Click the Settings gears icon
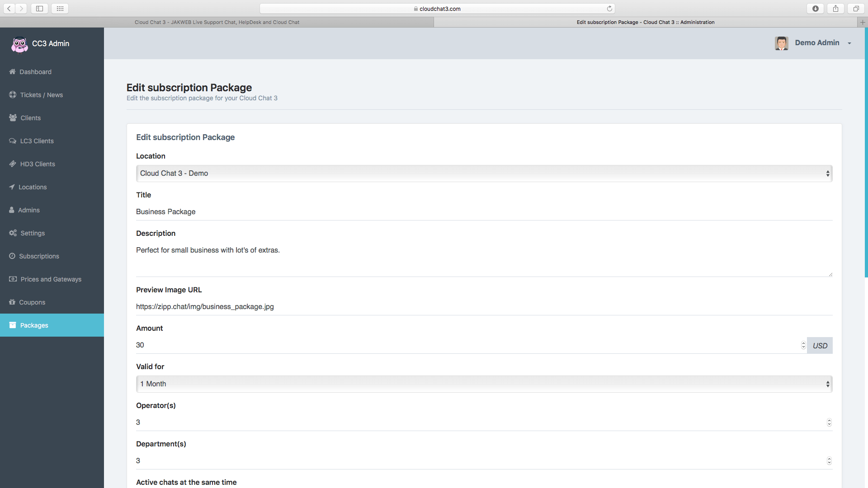The width and height of the screenshot is (868, 488). click(13, 233)
